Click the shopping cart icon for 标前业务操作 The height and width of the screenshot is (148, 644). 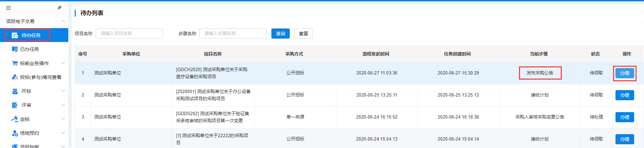point(15,63)
